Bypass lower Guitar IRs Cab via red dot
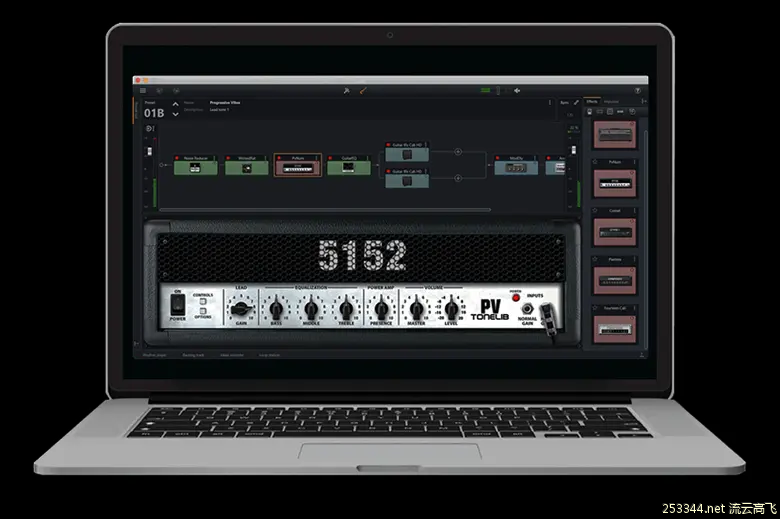The height and width of the screenshot is (519, 780). (389, 171)
